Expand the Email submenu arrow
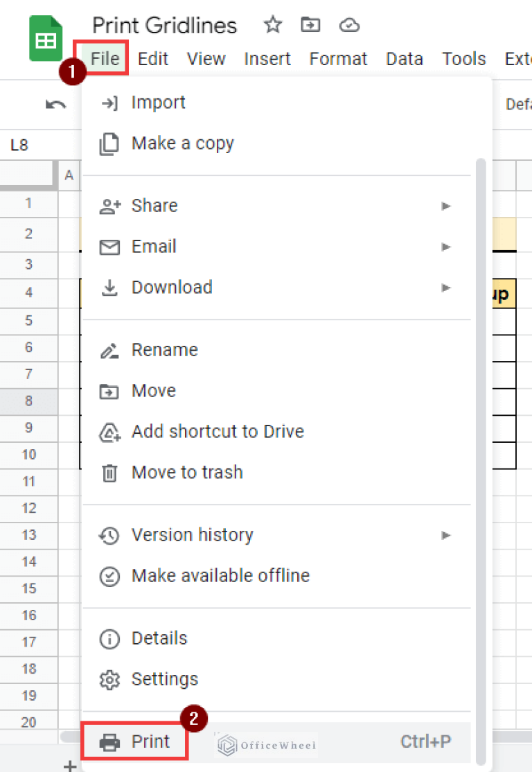Screen dimensions: 532x772 (x=446, y=247)
